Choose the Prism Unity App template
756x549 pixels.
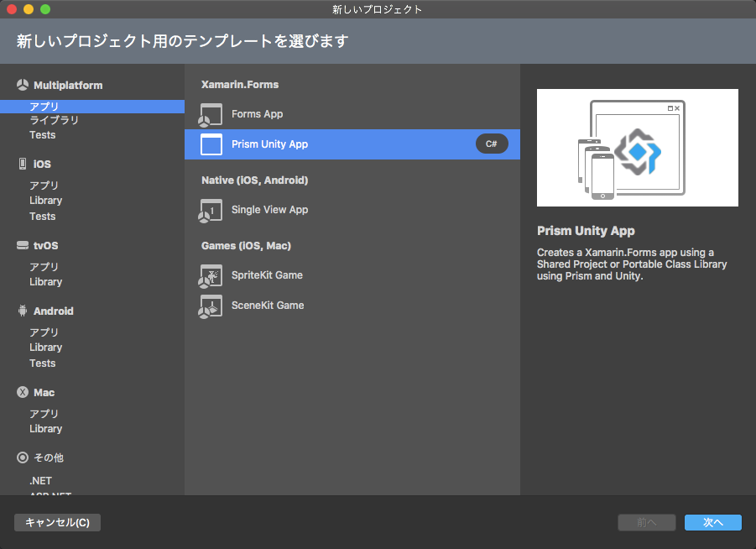click(352, 144)
